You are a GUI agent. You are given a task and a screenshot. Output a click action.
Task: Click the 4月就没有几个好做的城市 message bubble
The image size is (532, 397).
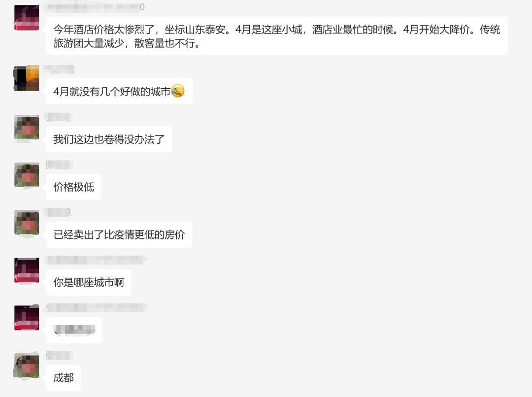(119, 91)
